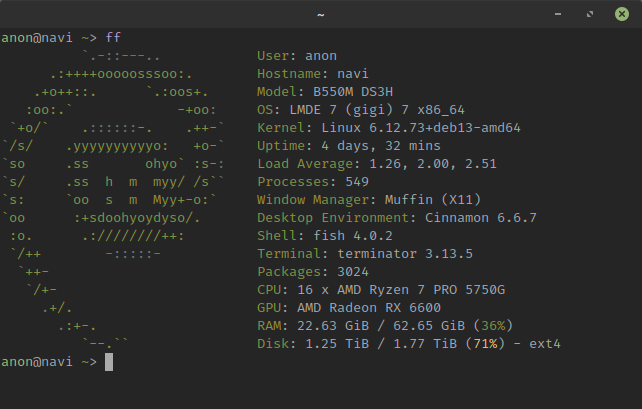This screenshot has height=409, width=642.
Task: Click the 'Uptime: 4 days, 32 mins' line
Action: pos(349,146)
